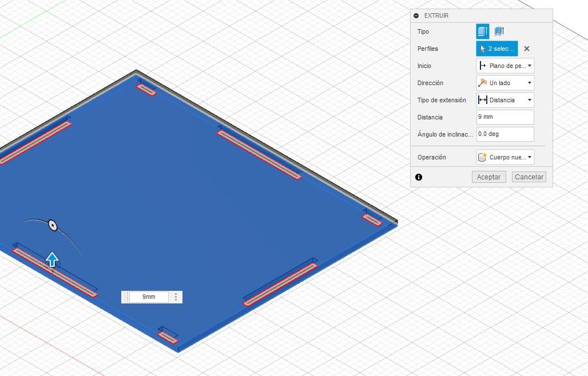The height and width of the screenshot is (376, 588).
Task: Open the Inicio Plano de perfil dropdown
Action: pyautogui.click(x=505, y=66)
